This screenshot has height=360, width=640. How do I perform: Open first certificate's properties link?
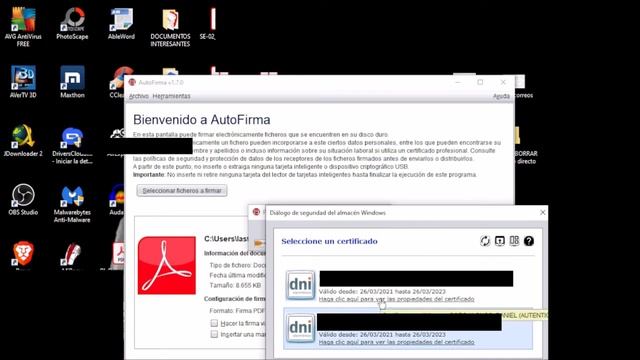[396, 299]
